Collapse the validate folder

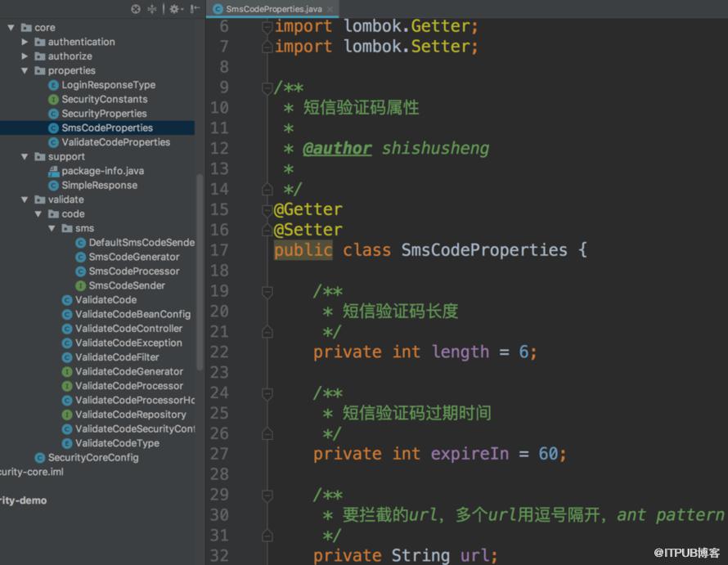25,200
